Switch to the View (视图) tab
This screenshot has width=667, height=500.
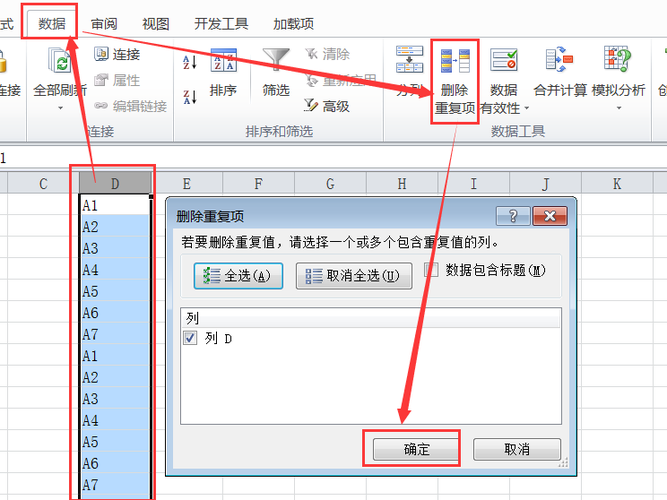[x=156, y=24]
